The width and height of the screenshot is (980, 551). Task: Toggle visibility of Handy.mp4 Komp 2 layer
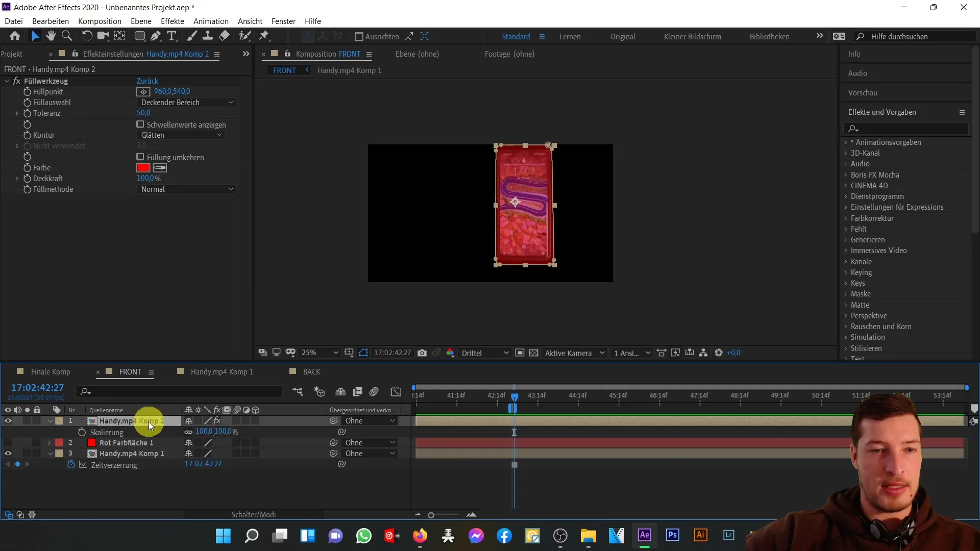(8, 420)
